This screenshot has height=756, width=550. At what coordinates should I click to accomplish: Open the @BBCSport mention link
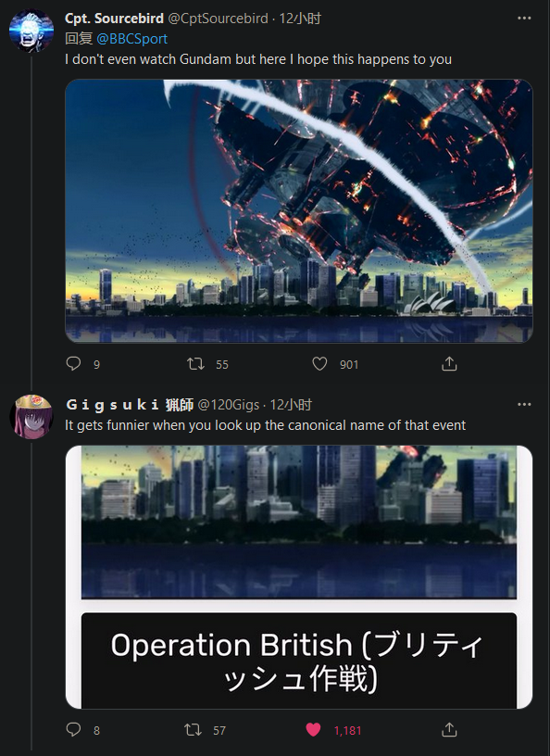click(x=132, y=39)
